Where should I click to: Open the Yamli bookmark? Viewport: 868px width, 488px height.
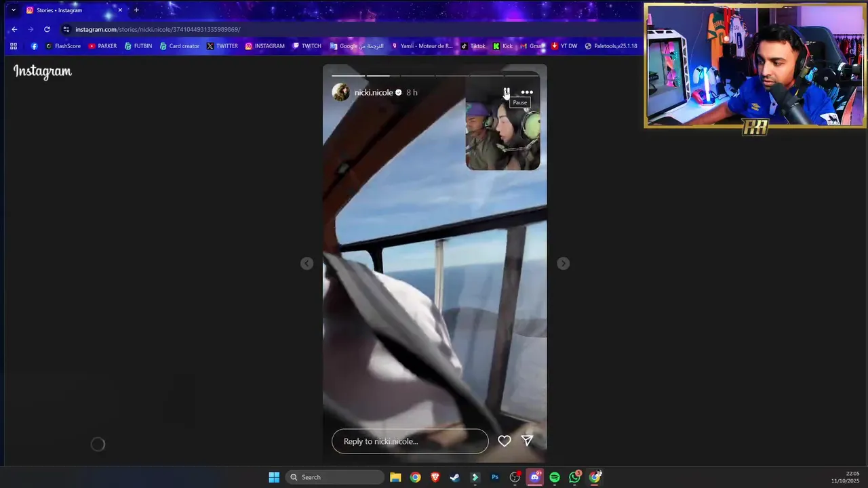click(x=421, y=46)
